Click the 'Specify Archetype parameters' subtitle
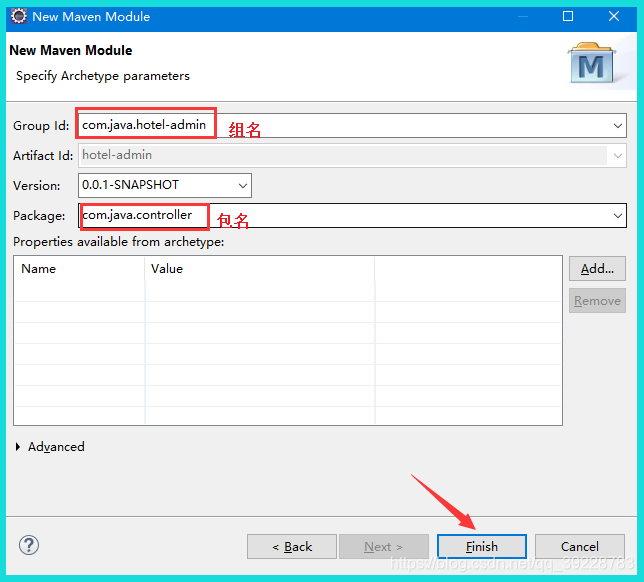Screen dimensions: 644x582 103,76
